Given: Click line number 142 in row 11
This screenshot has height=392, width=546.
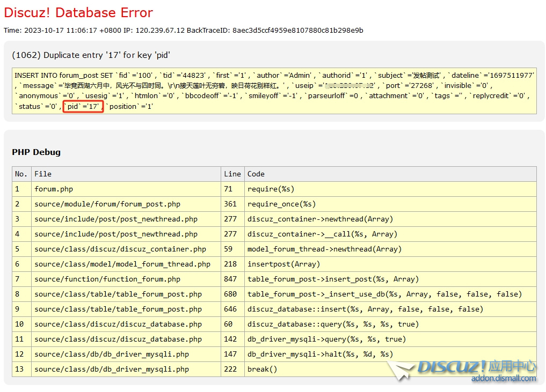Looking at the screenshot, I should click(x=230, y=339).
